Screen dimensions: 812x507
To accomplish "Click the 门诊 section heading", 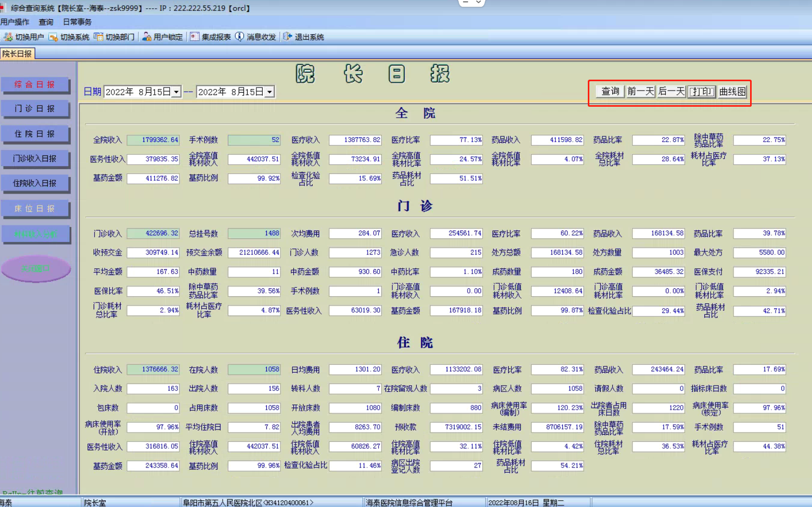I will (415, 207).
